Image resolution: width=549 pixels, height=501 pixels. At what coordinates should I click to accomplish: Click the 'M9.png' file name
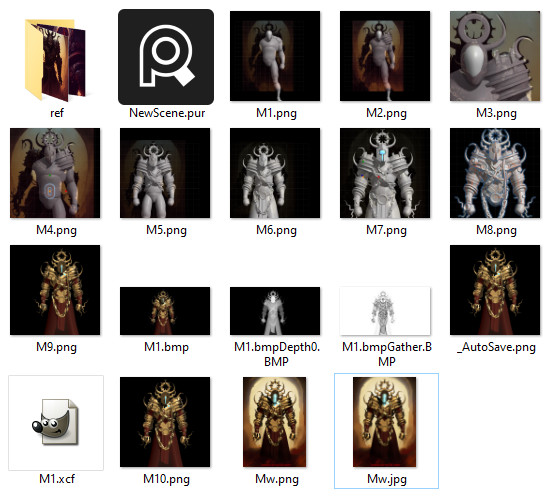56,347
